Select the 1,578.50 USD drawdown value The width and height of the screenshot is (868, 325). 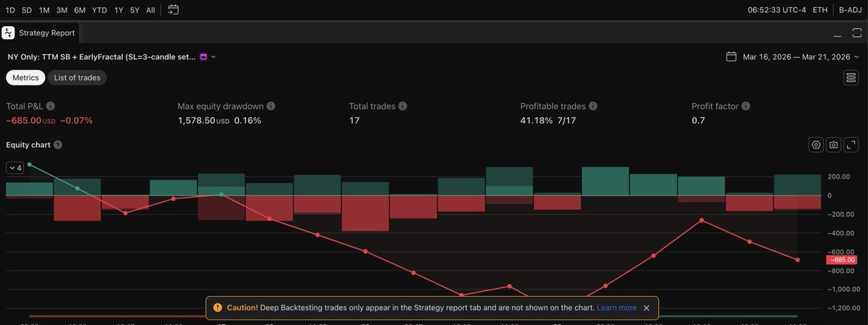click(x=203, y=120)
